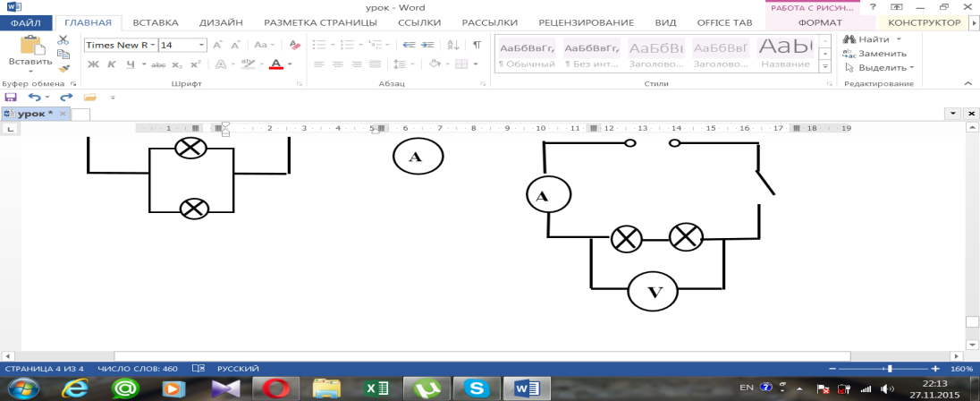The height and width of the screenshot is (401, 980).
Task: Apply the Название style
Action: [784, 54]
